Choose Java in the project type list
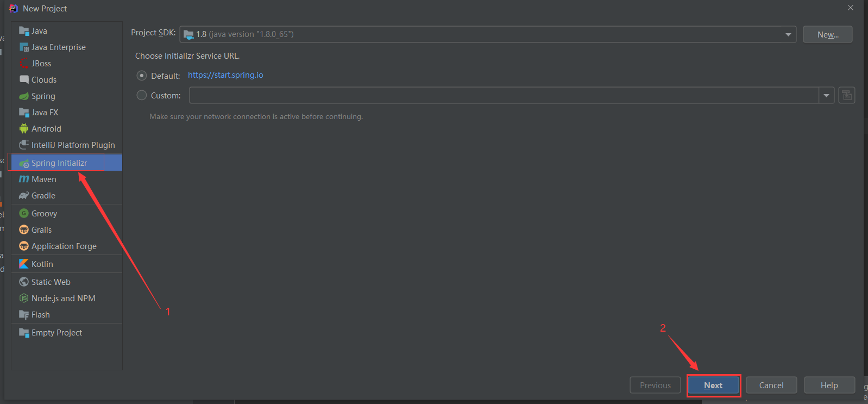 point(67,31)
